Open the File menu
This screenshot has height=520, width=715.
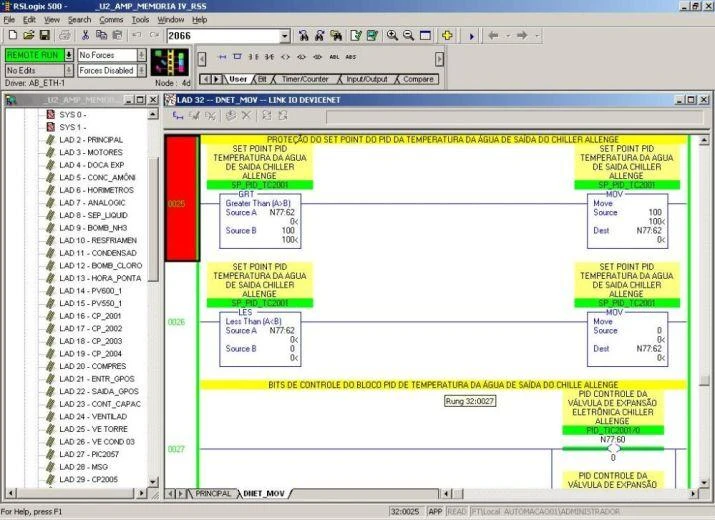click(9, 20)
